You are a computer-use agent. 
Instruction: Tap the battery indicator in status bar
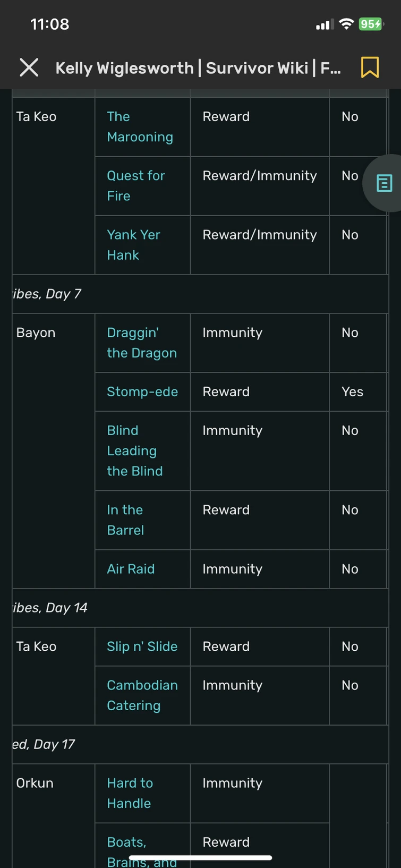pos(370,24)
